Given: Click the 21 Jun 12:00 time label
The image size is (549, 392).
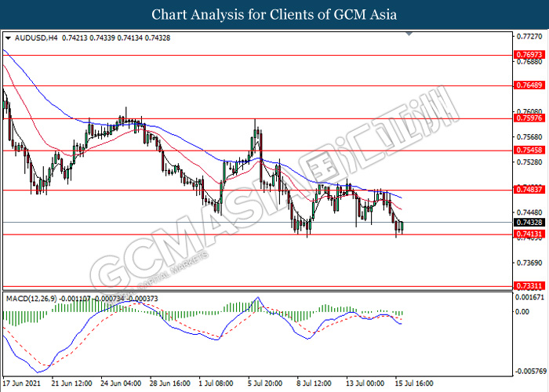Looking at the screenshot, I should (72, 383).
